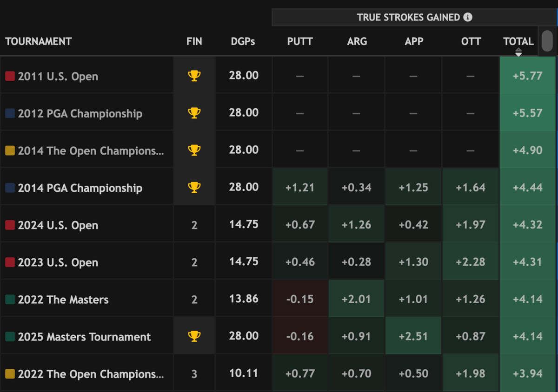Open the 2023 U.S. Open tournament link
This screenshot has height=392, width=558.
point(58,262)
